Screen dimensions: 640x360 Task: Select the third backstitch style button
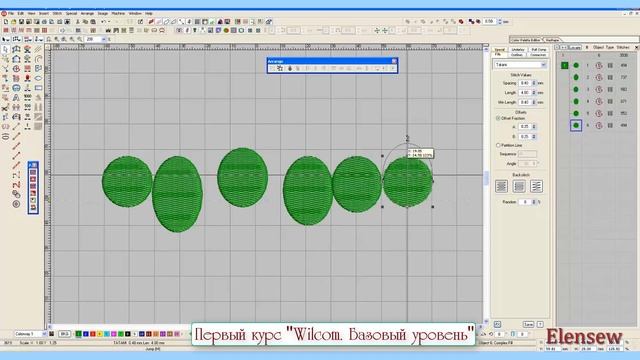tap(536, 187)
